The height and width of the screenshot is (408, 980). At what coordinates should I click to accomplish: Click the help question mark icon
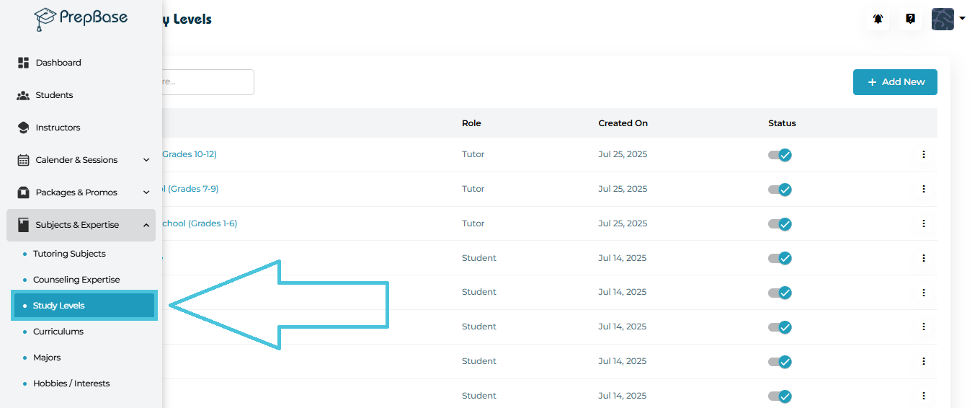(910, 19)
